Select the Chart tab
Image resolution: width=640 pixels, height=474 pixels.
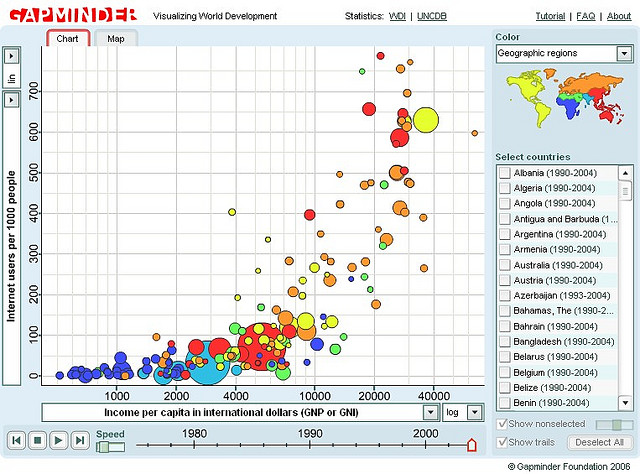point(68,38)
